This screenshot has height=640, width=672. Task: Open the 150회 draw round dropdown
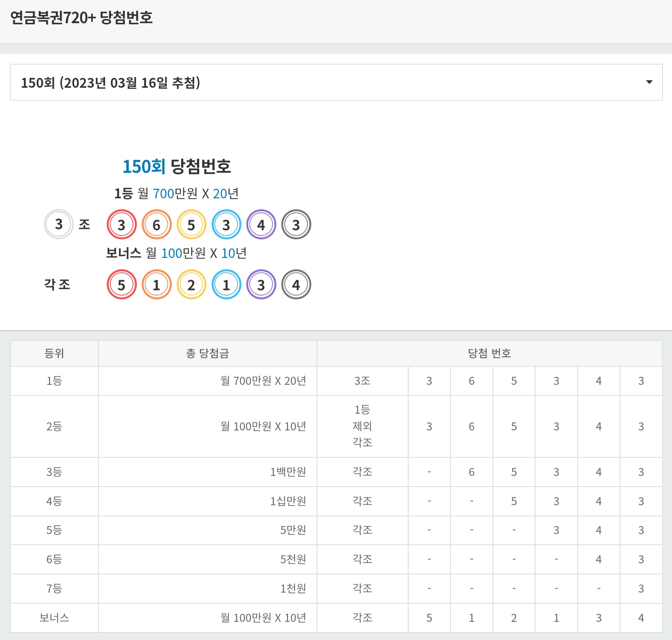click(x=336, y=82)
